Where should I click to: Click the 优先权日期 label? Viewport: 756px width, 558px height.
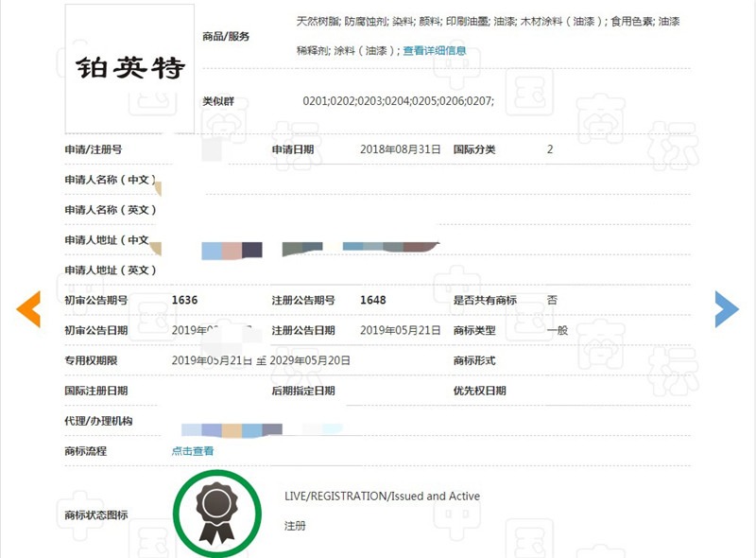(x=480, y=391)
